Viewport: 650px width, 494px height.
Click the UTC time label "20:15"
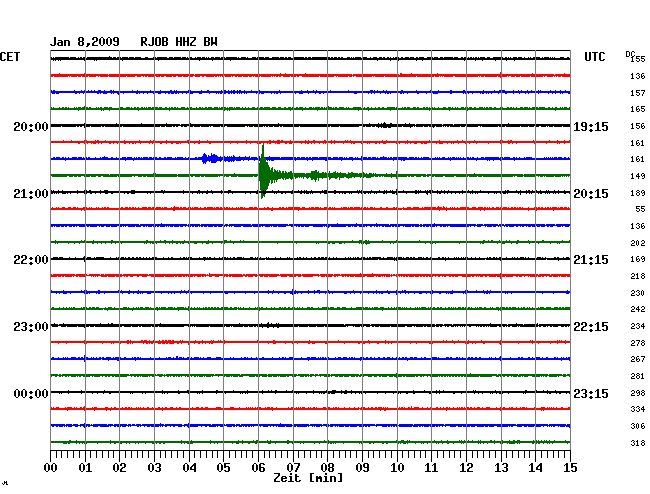[x=591, y=194]
